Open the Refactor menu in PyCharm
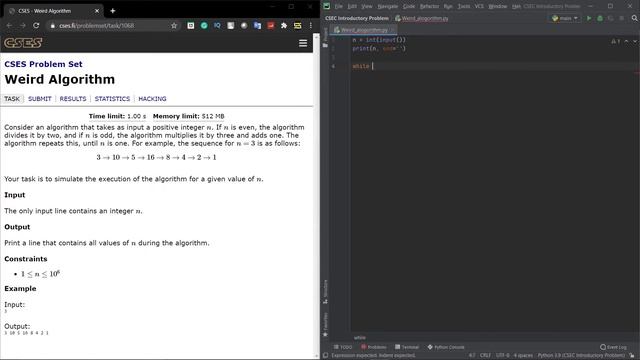This screenshot has width=640, height=360. 429,6
